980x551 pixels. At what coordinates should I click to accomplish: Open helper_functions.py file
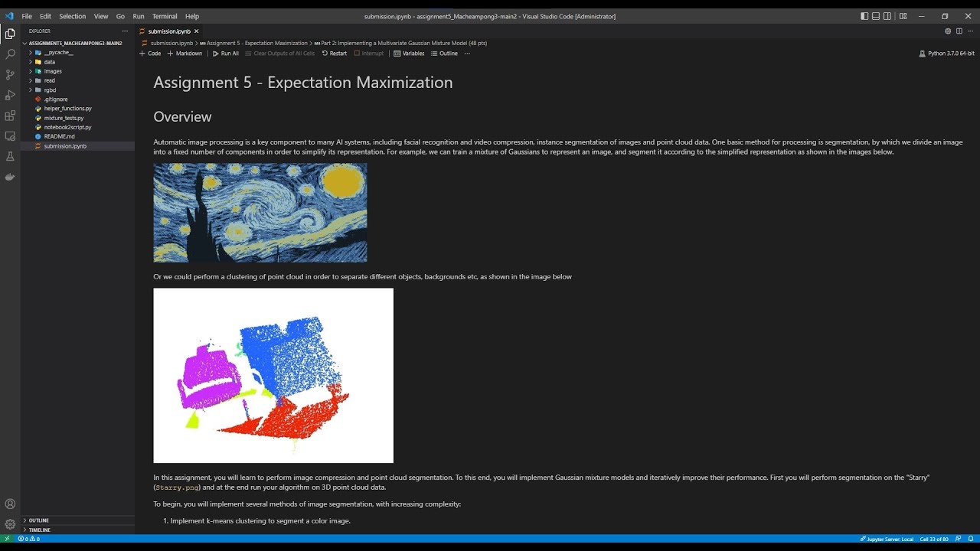click(67, 109)
